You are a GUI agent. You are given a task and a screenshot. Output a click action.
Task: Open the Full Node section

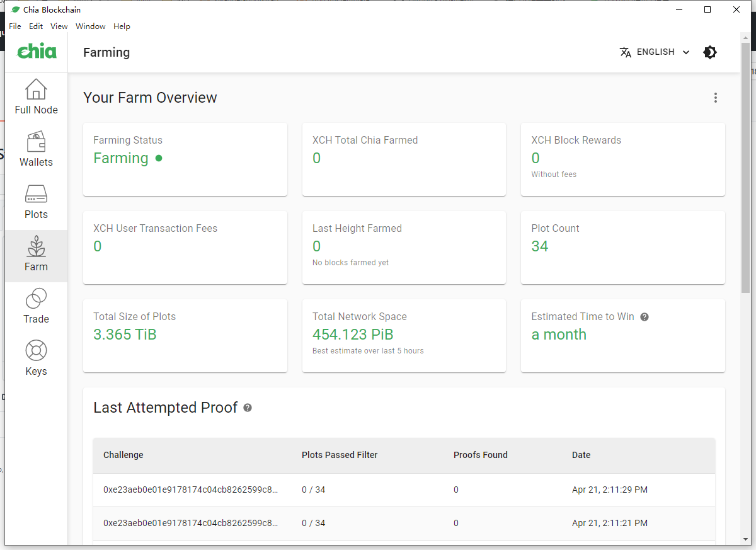pyautogui.click(x=36, y=99)
